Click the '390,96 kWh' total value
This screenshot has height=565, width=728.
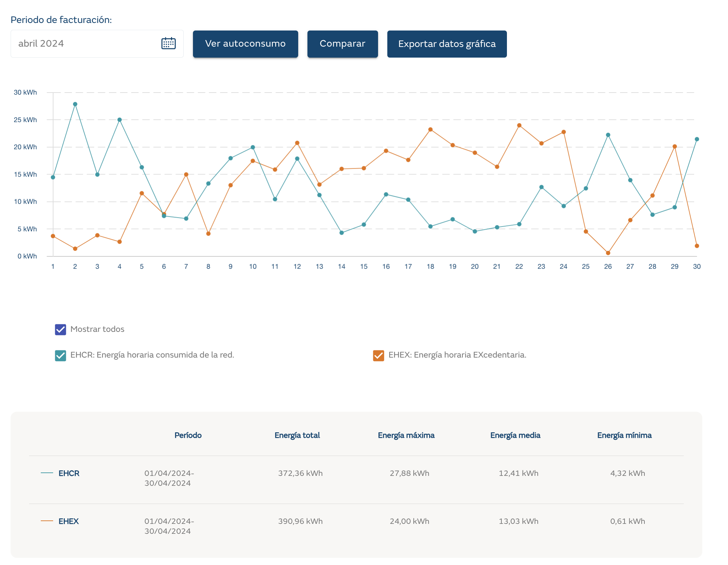300,521
